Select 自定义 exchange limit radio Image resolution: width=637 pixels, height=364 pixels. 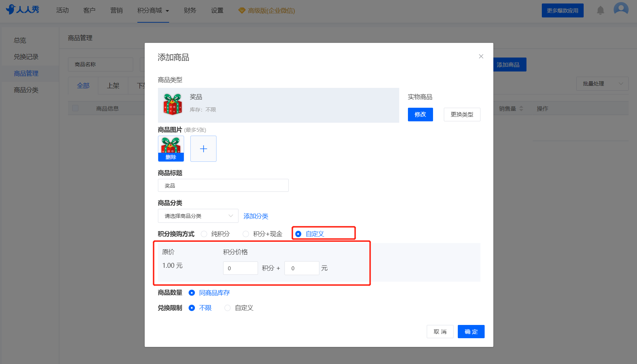pyautogui.click(x=227, y=308)
